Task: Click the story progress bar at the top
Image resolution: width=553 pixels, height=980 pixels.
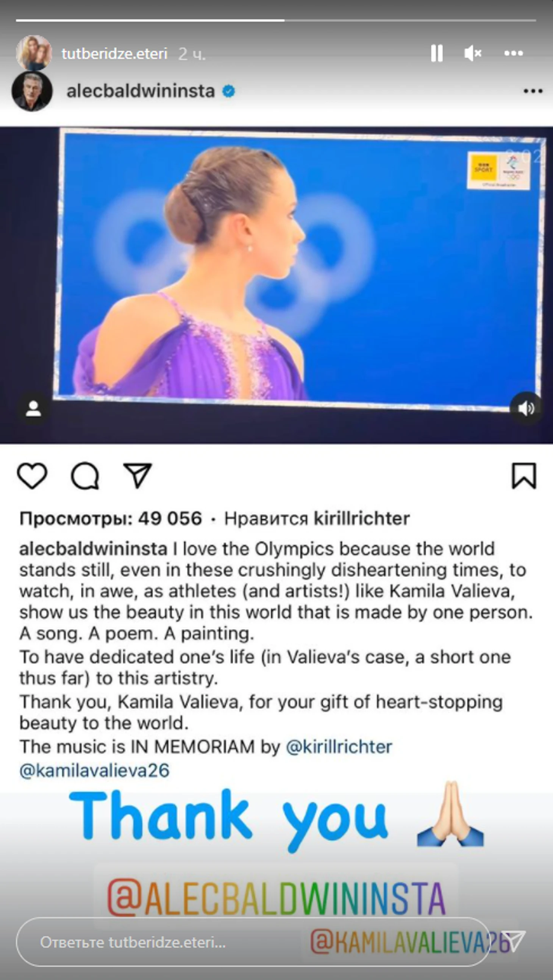Action: [276, 20]
